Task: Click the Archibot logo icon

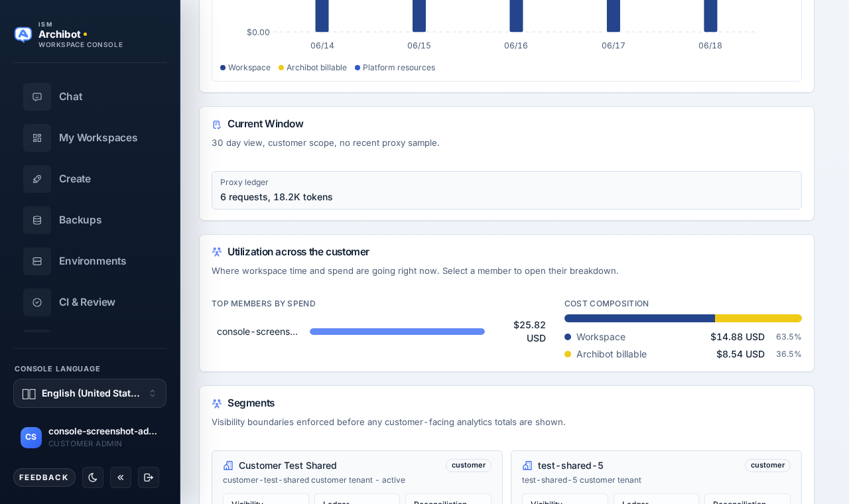Action: (x=23, y=34)
